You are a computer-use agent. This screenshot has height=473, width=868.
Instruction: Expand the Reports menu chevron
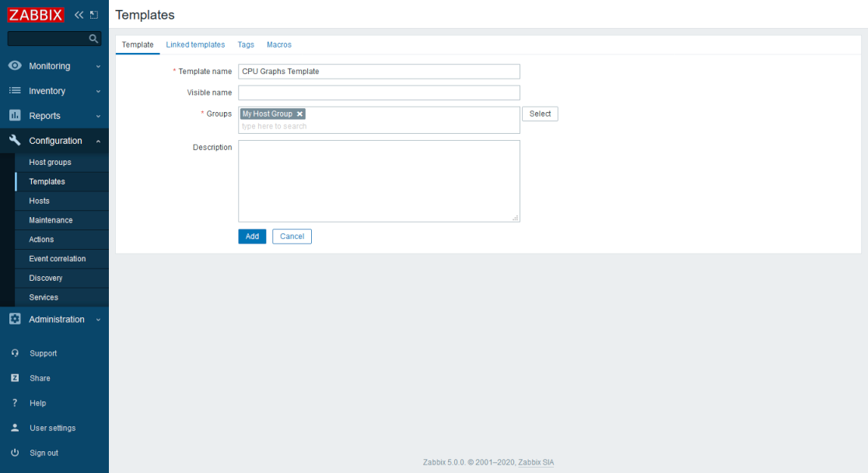point(98,117)
